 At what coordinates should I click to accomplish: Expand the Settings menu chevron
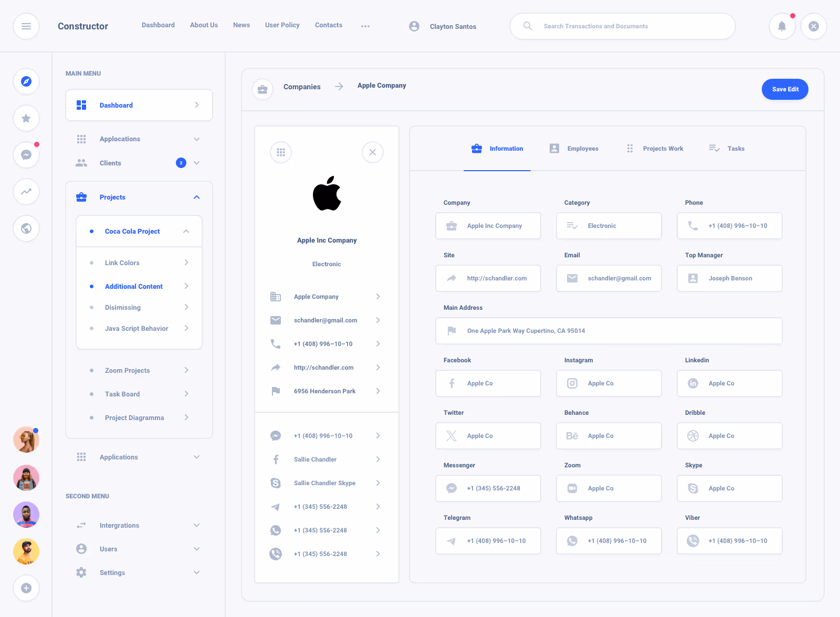click(x=197, y=572)
